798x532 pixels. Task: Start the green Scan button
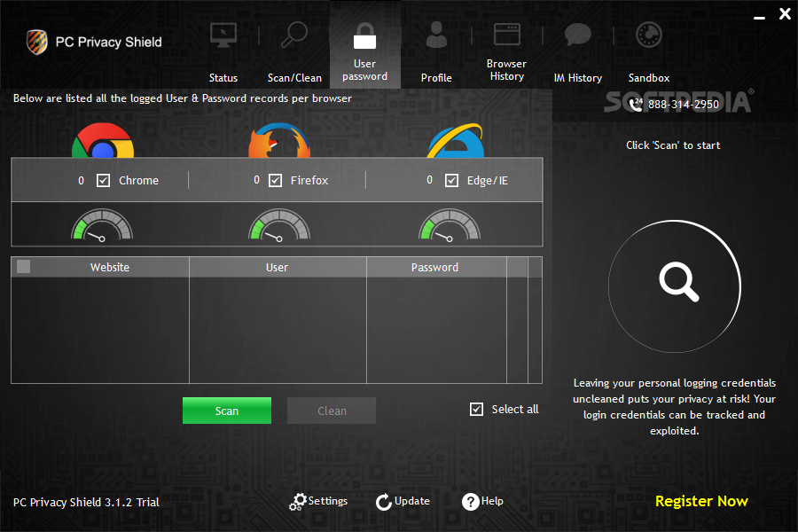coord(227,411)
